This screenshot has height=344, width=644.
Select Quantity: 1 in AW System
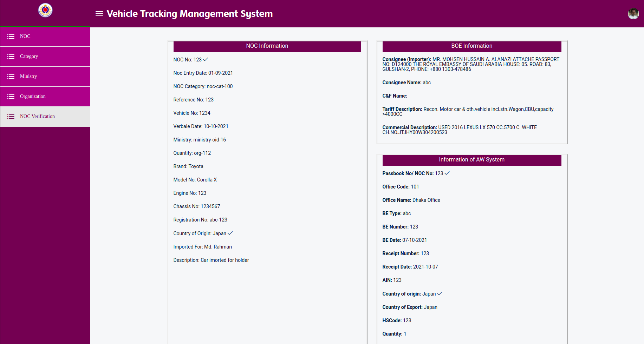pyautogui.click(x=395, y=334)
